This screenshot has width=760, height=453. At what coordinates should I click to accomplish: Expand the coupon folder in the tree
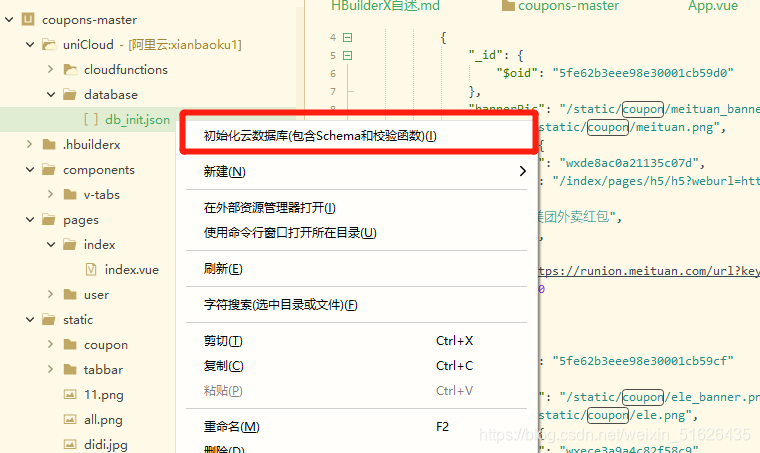click(50, 344)
